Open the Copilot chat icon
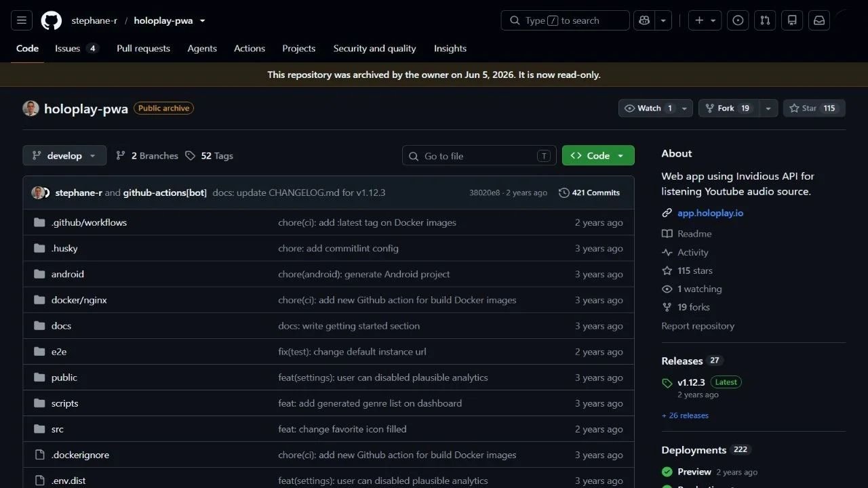The width and height of the screenshot is (868, 488). point(644,20)
